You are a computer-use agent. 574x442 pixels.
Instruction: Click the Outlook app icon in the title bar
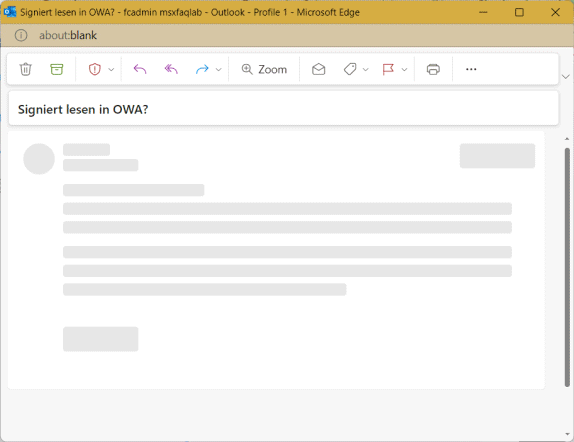(10, 12)
